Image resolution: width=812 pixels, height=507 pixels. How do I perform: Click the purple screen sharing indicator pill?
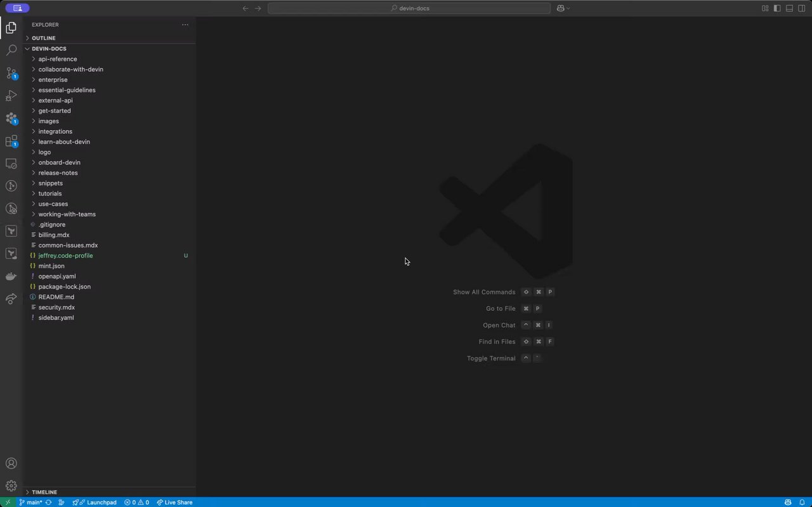(x=17, y=8)
